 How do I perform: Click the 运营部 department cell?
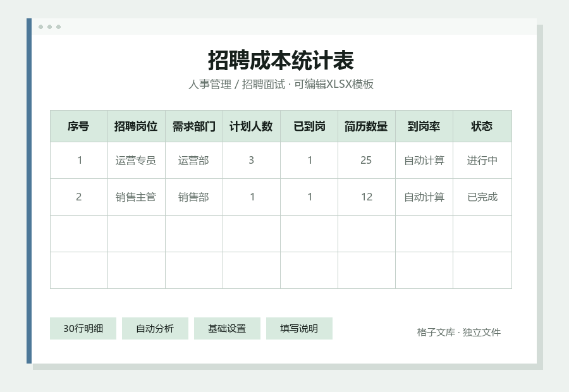pyautogui.click(x=194, y=161)
